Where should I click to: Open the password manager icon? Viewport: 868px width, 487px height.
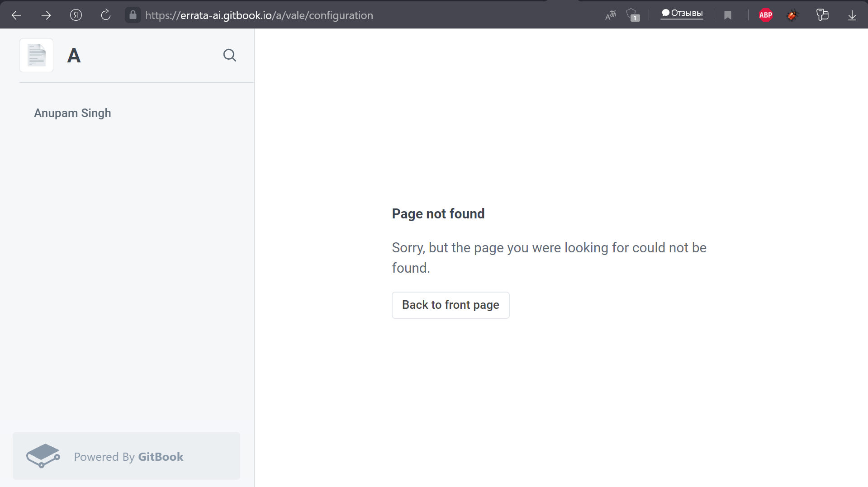(823, 15)
